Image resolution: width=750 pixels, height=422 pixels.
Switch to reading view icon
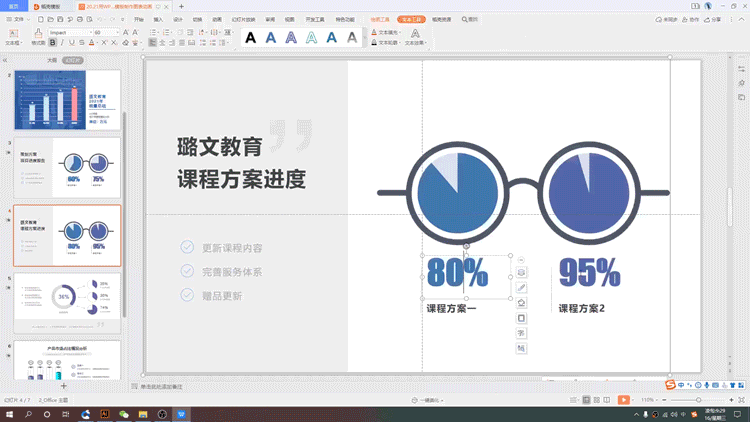tap(607, 400)
